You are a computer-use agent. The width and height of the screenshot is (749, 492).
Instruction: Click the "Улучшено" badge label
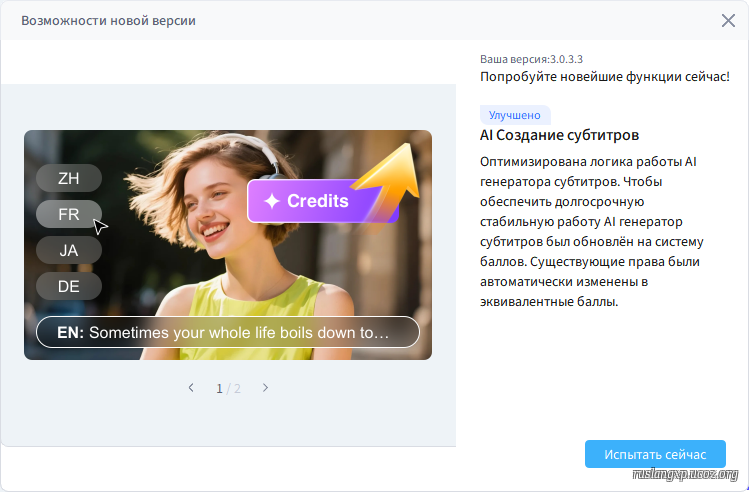pyautogui.click(x=515, y=115)
